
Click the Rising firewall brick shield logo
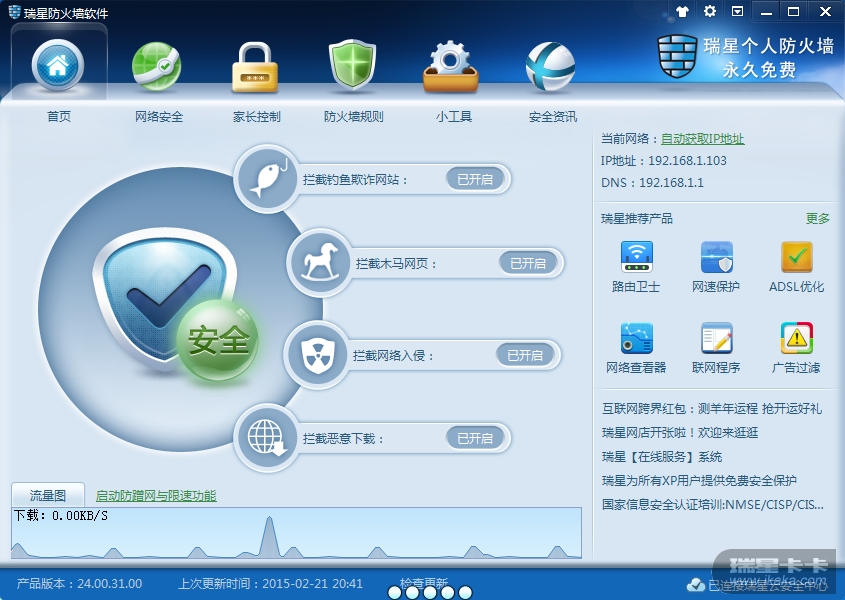[677, 56]
